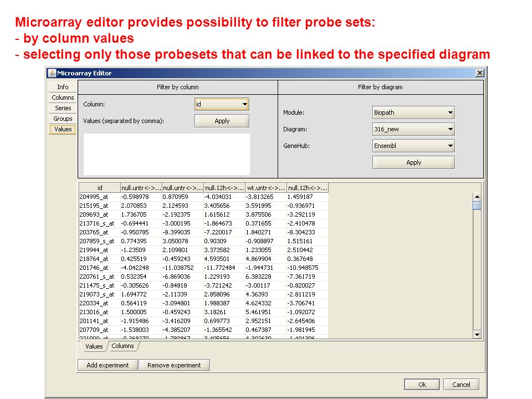Select the row 207709_at
Viewport: 532px width, 399px height.
pyautogui.click(x=203, y=330)
